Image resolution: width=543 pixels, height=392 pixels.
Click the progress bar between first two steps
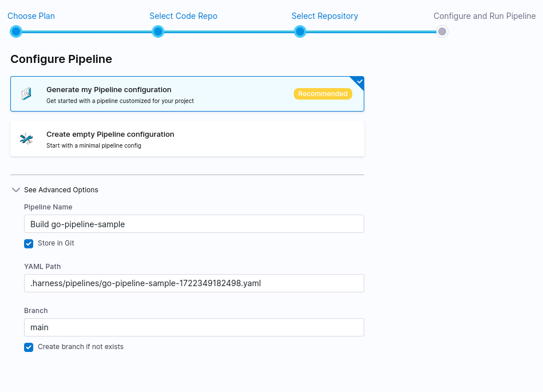tap(87, 31)
